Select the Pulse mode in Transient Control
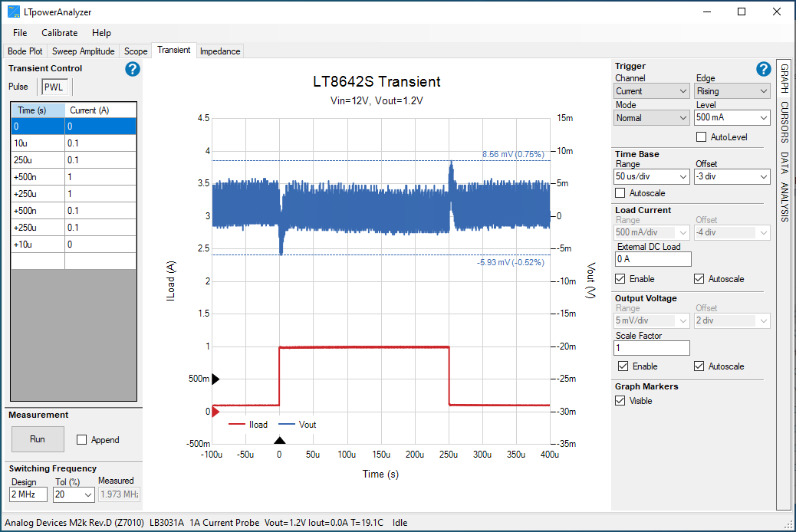The width and height of the screenshot is (796, 532). (18, 87)
